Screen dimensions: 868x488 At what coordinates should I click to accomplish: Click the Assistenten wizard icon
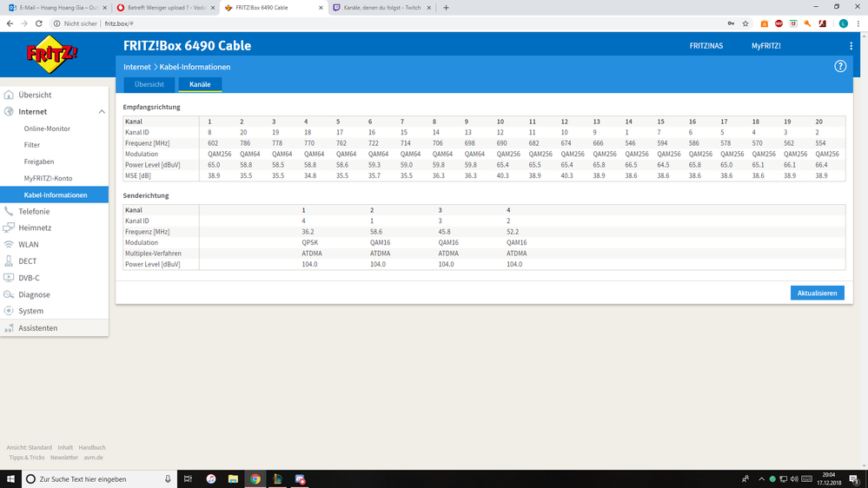click(x=9, y=327)
